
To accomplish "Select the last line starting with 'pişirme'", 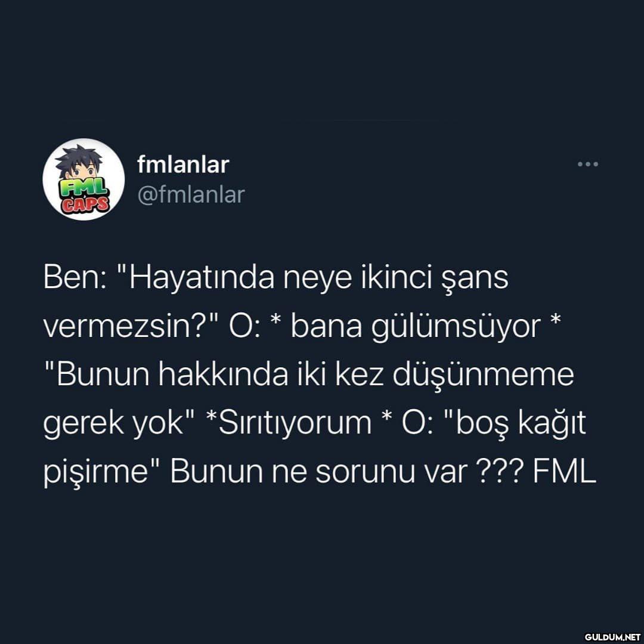I will point(320,472).
